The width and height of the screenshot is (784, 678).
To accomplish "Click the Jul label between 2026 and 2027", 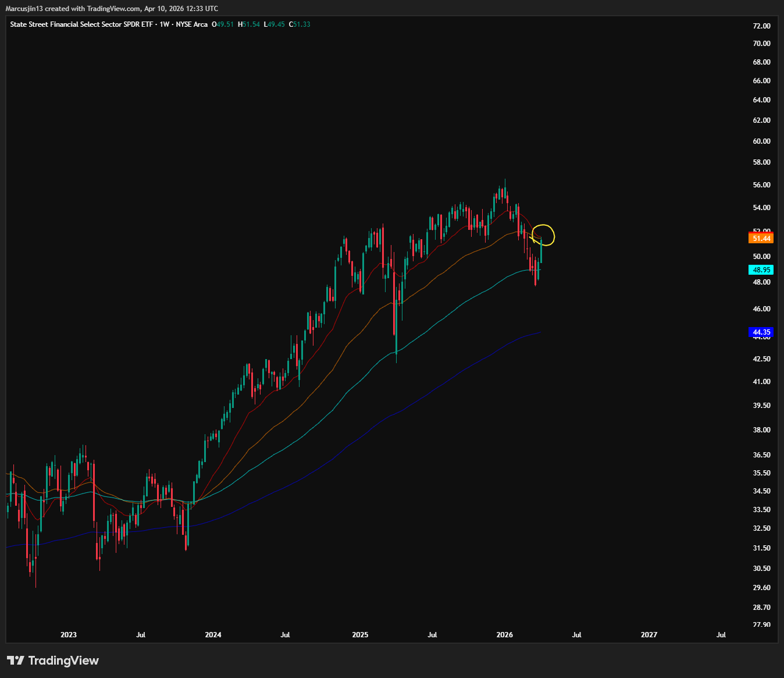I will pos(576,635).
